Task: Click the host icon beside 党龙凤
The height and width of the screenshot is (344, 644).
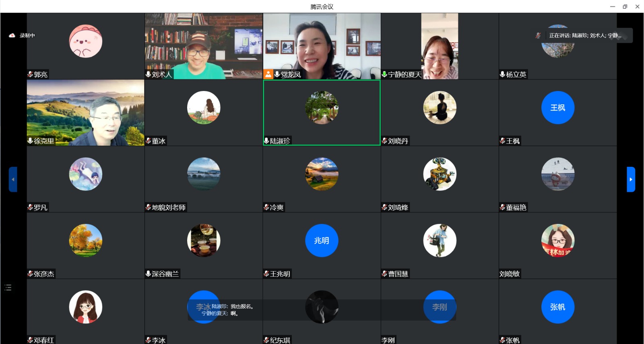Action: (268, 75)
